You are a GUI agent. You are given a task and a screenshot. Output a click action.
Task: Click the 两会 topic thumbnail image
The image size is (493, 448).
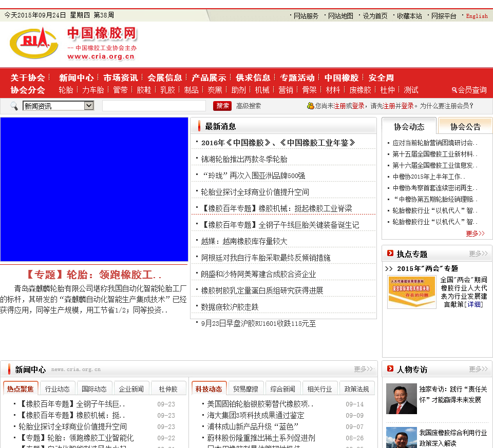(412, 292)
